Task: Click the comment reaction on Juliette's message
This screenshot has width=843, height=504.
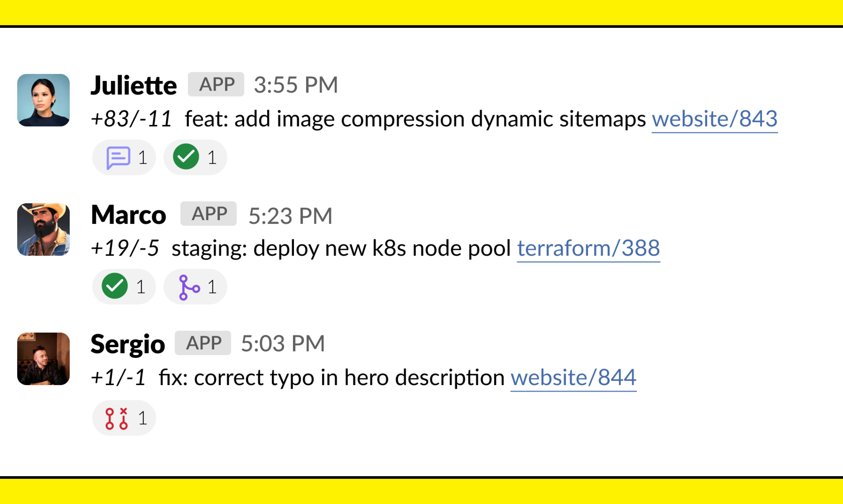Action: click(x=124, y=157)
